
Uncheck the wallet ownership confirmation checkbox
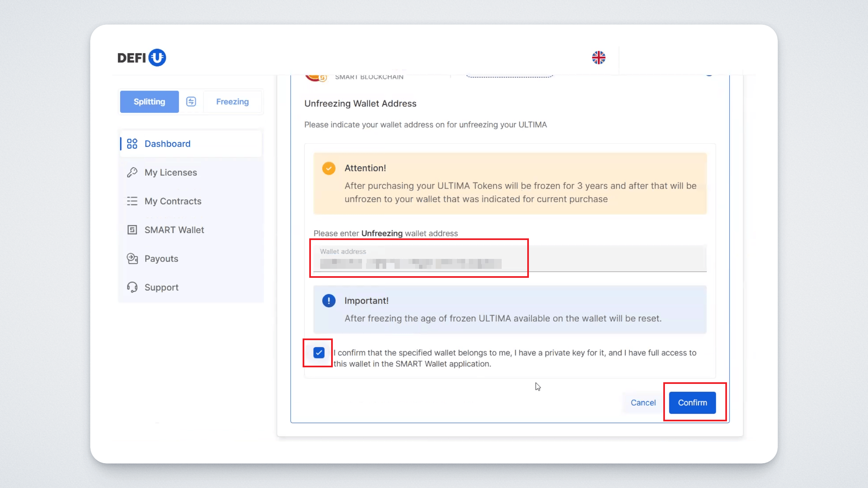point(319,353)
